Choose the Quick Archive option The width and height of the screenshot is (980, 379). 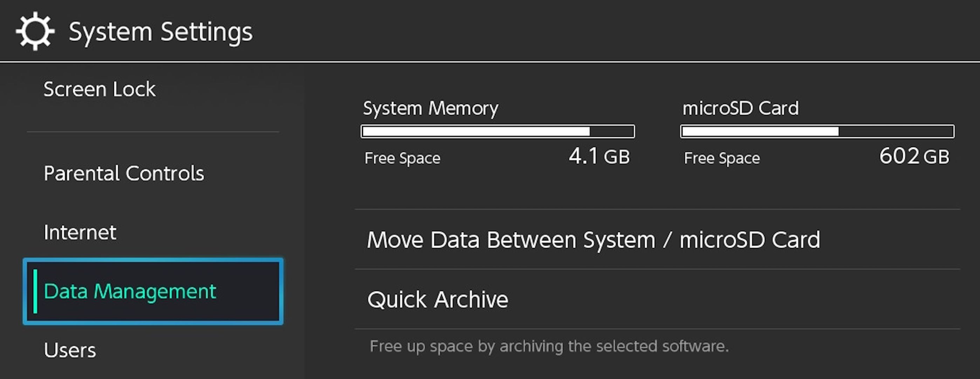(x=438, y=300)
